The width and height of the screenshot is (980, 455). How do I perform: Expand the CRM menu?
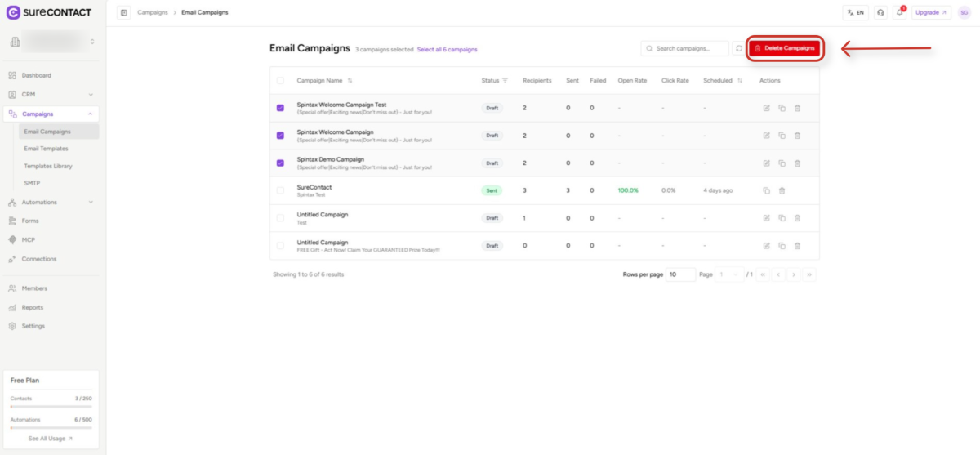pos(52,94)
